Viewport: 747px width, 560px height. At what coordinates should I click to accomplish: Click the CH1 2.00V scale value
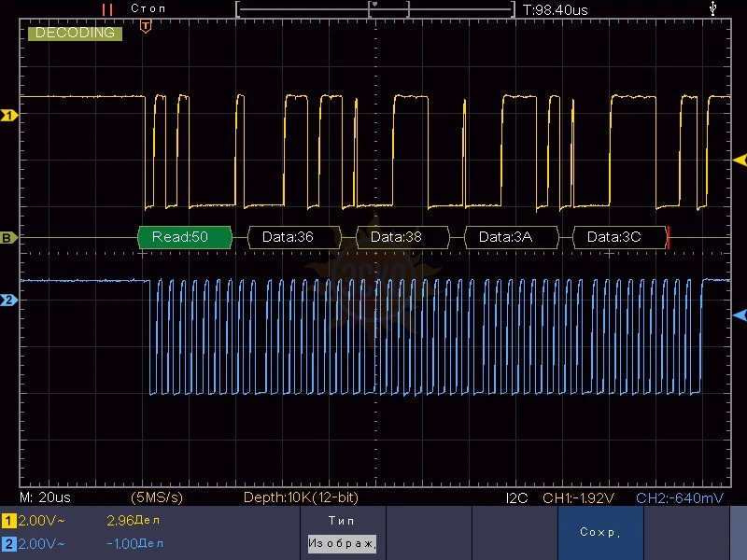point(41,521)
